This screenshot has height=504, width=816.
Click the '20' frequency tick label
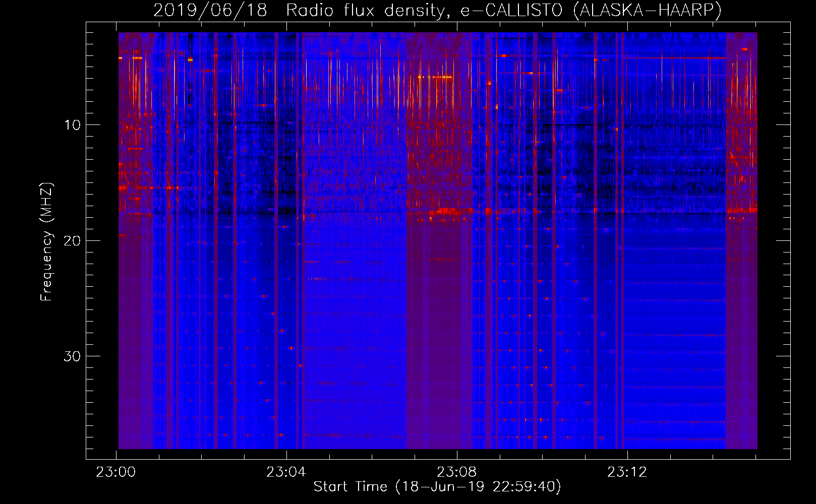coord(73,240)
